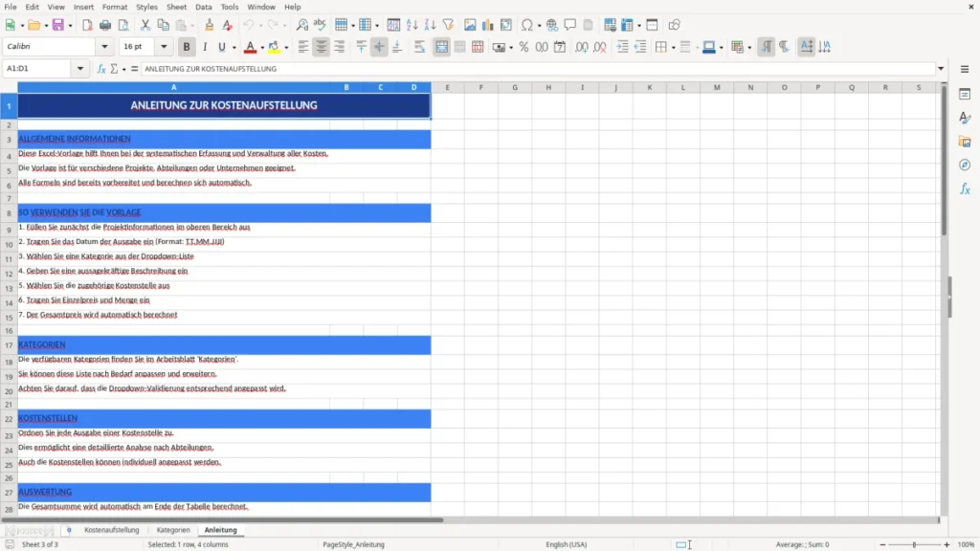Open Background Color dropdown arrow
Viewport: 980px width, 551px height.
[286, 48]
